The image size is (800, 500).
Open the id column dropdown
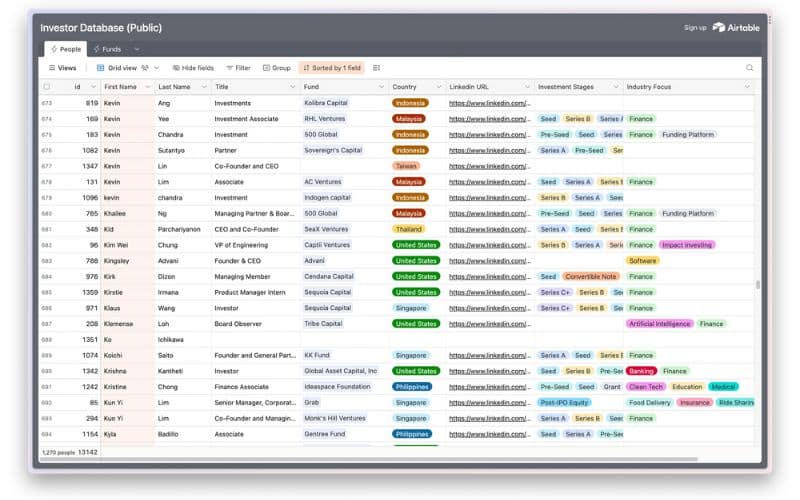[x=93, y=87]
